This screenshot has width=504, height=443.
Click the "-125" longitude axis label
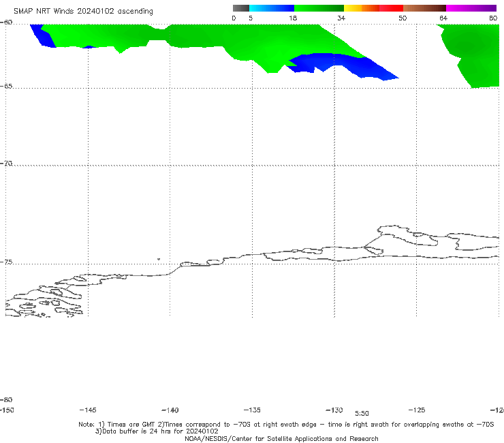(417, 410)
